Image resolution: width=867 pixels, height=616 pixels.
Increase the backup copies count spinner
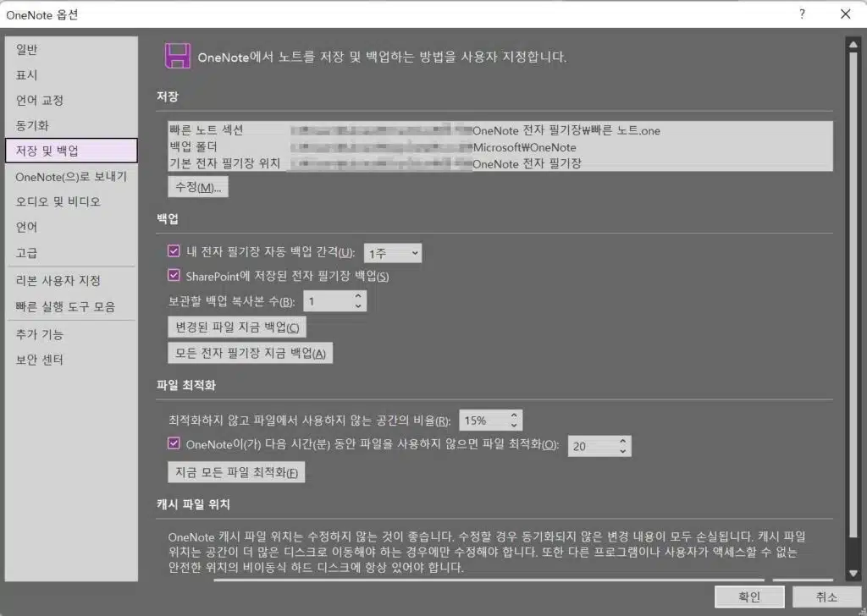point(358,297)
